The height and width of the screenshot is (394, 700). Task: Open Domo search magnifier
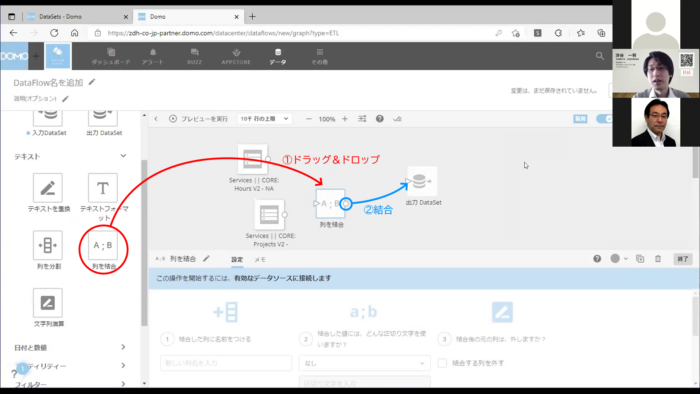point(600,56)
